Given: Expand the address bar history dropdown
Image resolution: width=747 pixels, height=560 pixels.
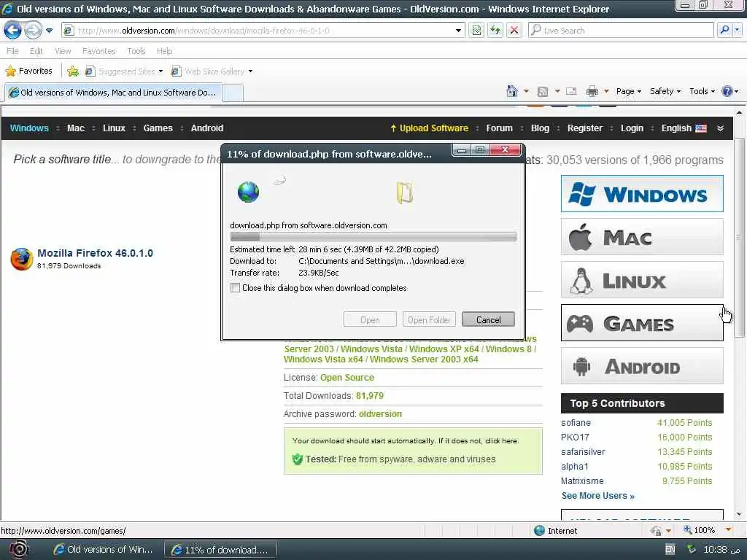Looking at the screenshot, I should coord(458,31).
